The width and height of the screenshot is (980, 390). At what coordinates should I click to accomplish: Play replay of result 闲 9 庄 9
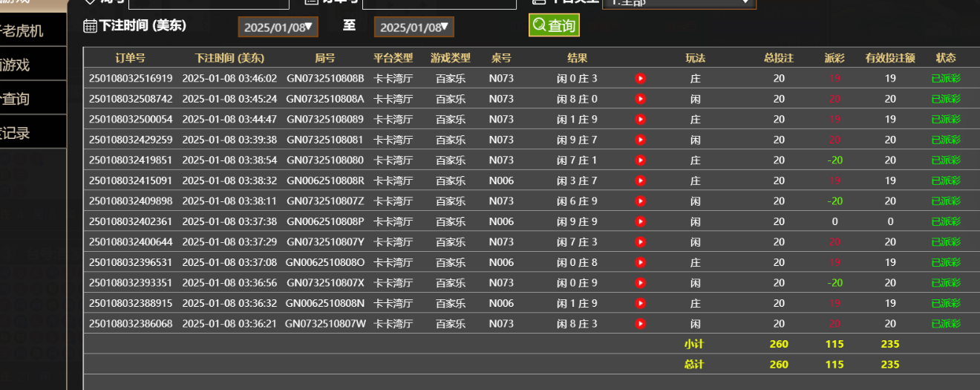[640, 221]
